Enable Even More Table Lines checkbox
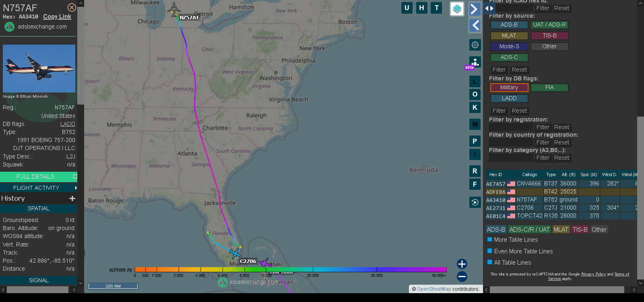The height and width of the screenshot is (302, 644). (x=490, y=251)
